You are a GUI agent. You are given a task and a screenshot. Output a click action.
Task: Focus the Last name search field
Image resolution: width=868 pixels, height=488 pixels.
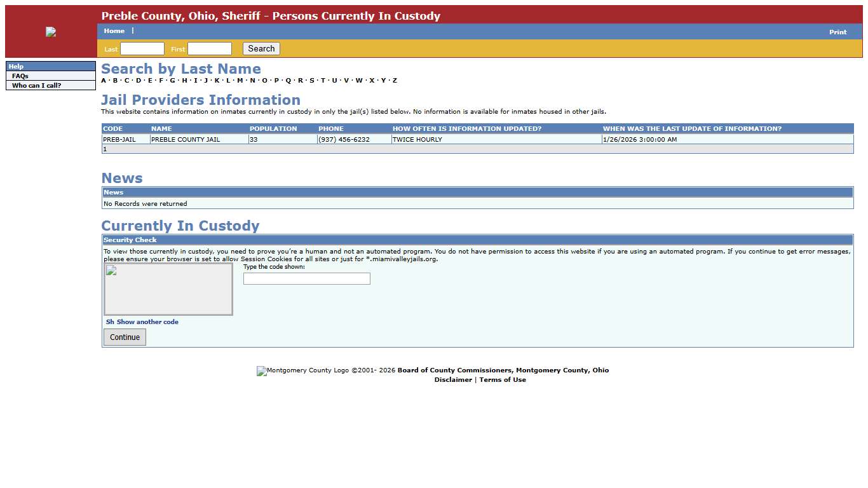[142, 49]
